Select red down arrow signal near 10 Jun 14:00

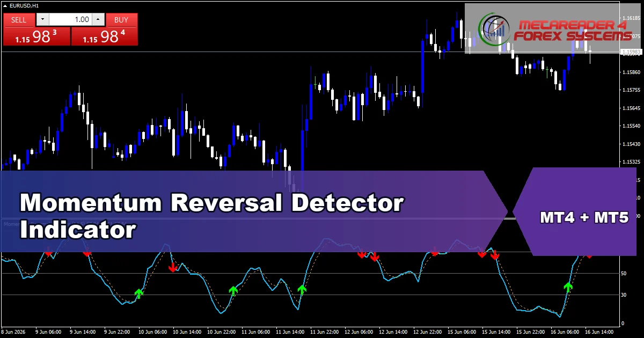click(172, 267)
